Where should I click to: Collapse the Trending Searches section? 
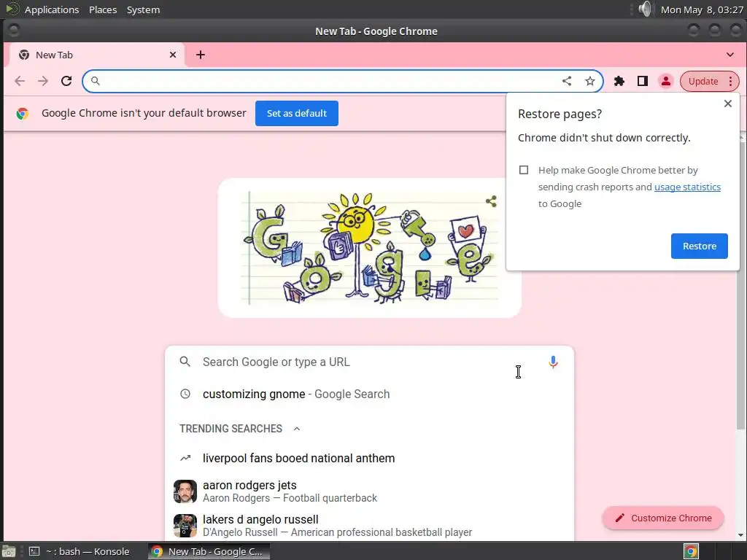click(297, 429)
